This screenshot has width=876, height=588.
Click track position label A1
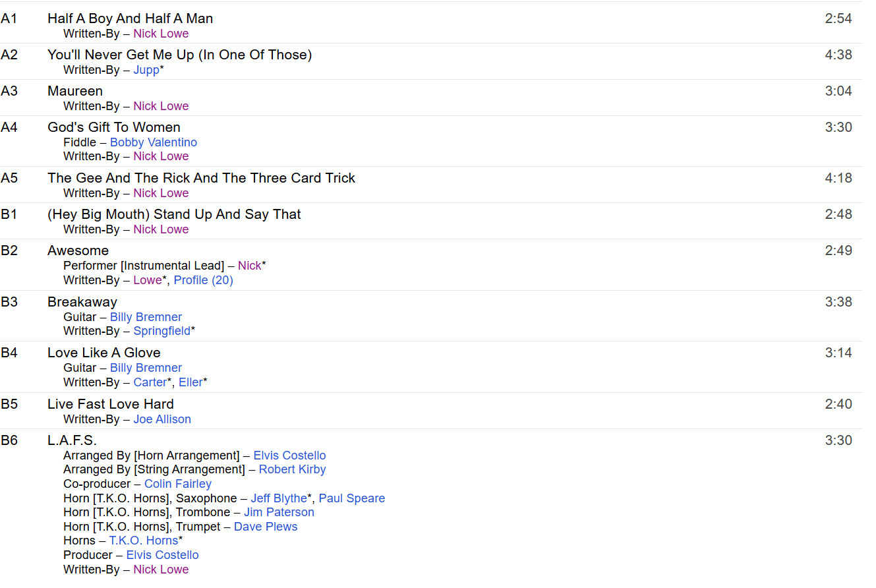point(9,18)
